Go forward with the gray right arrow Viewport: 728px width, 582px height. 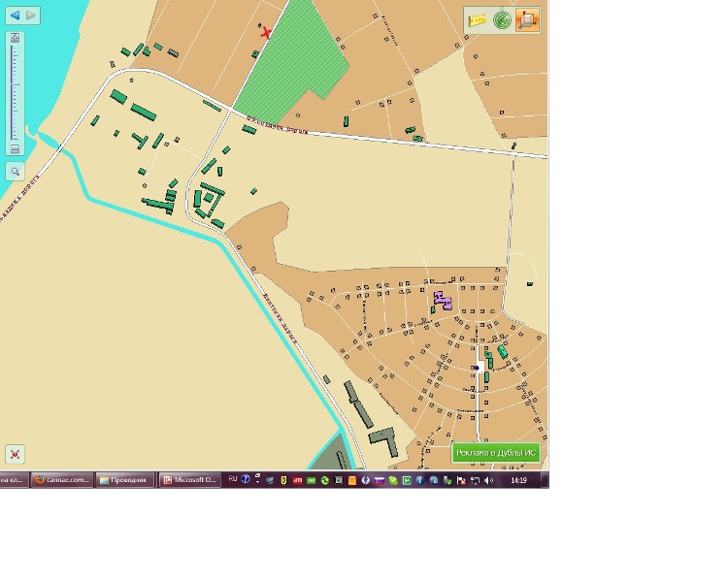[x=32, y=16]
